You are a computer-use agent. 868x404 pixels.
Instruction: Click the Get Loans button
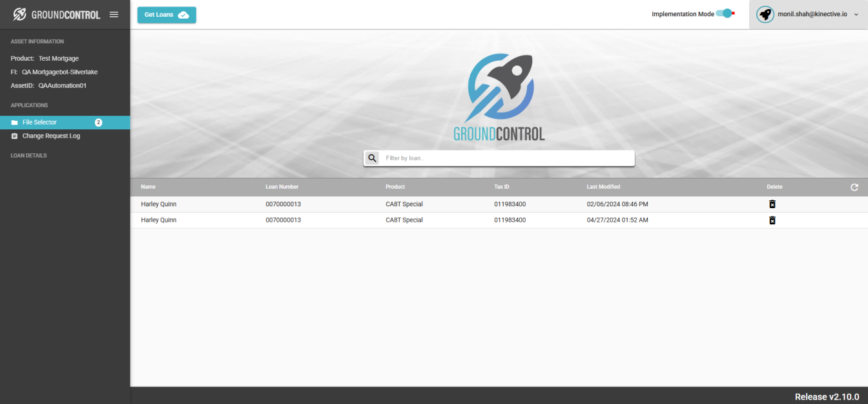(167, 15)
